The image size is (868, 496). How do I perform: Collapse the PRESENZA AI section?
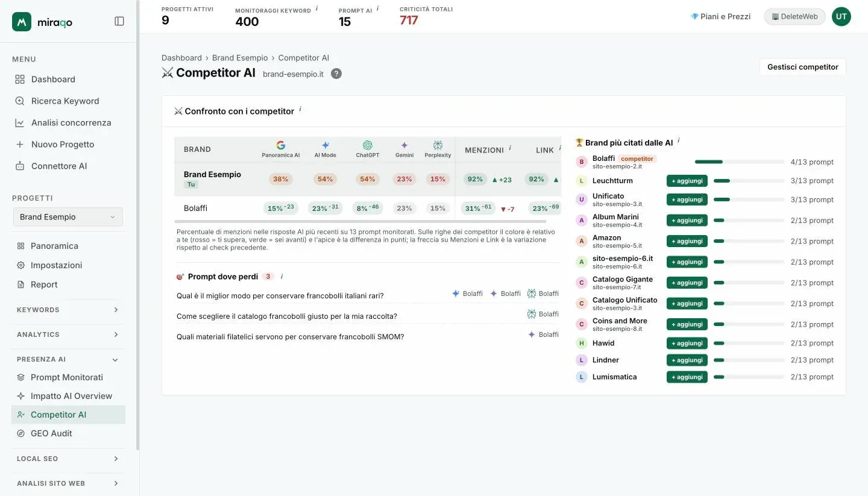coord(68,359)
